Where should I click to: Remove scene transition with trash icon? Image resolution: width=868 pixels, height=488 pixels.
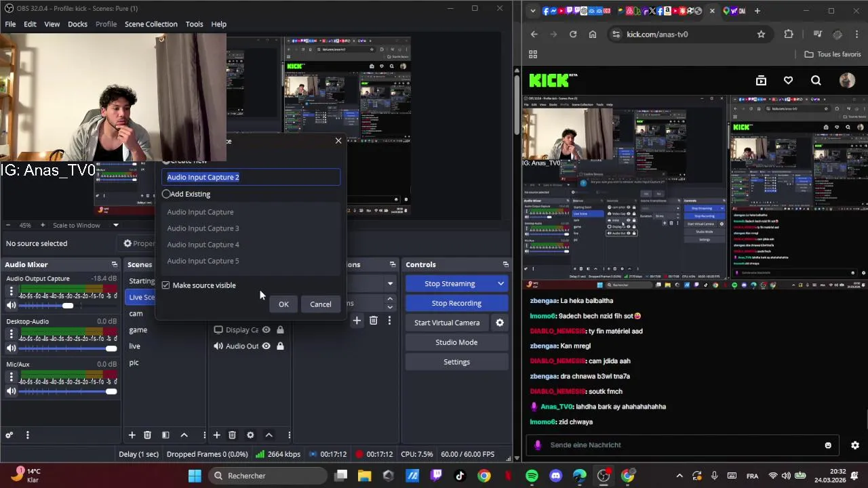point(373,321)
